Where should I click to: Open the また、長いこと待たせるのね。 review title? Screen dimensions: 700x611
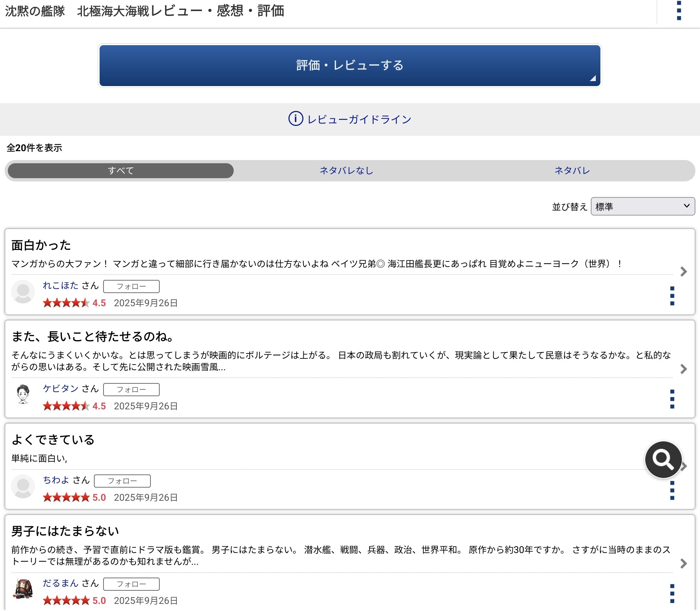[92, 336]
